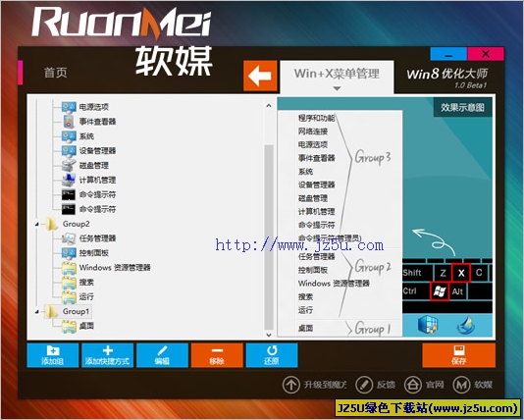
Task: Click 网络连接 in preview menu
Action: click(313, 131)
